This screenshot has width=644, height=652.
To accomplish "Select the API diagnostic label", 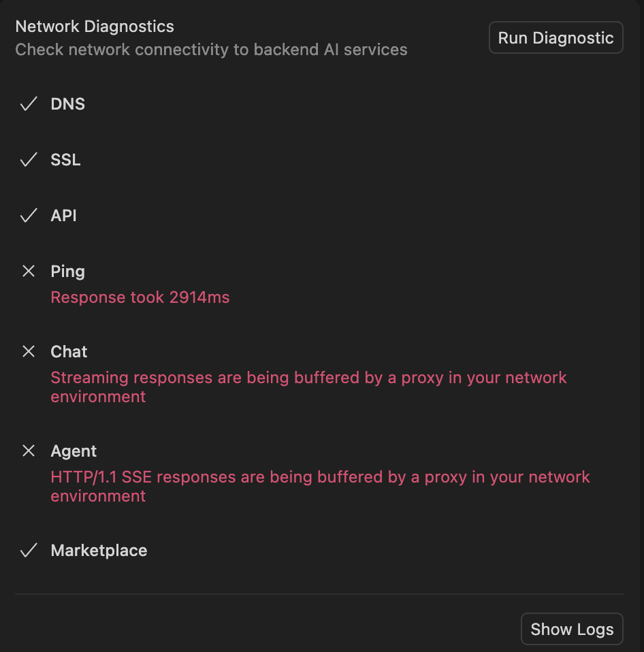I will click(x=63, y=216).
